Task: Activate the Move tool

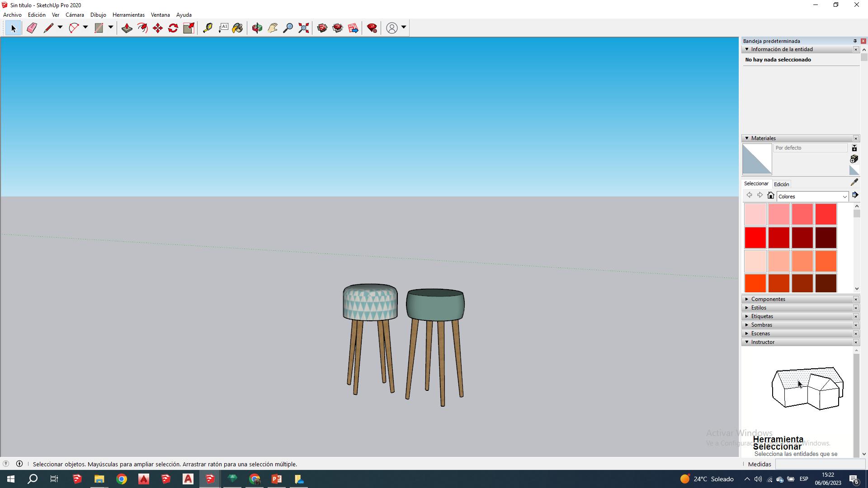Action: click(x=158, y=28)
